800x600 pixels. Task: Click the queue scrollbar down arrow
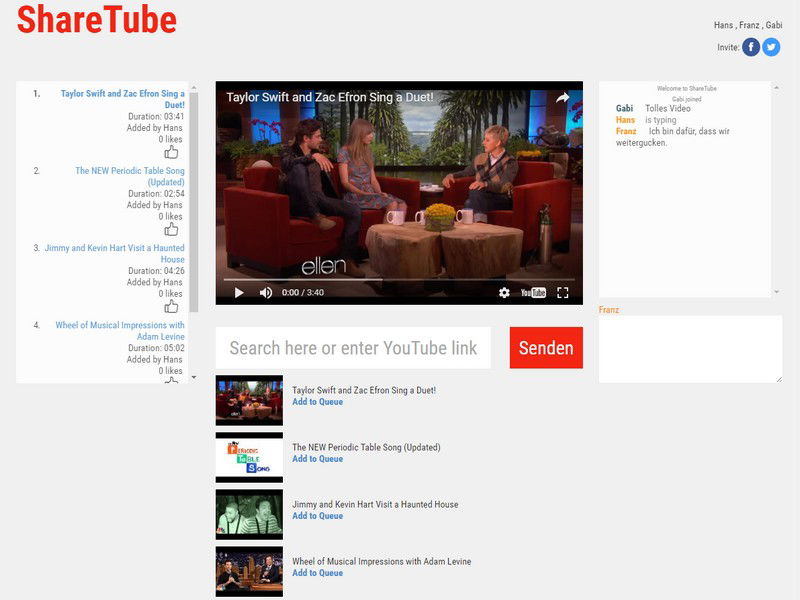tap(194, 378)
